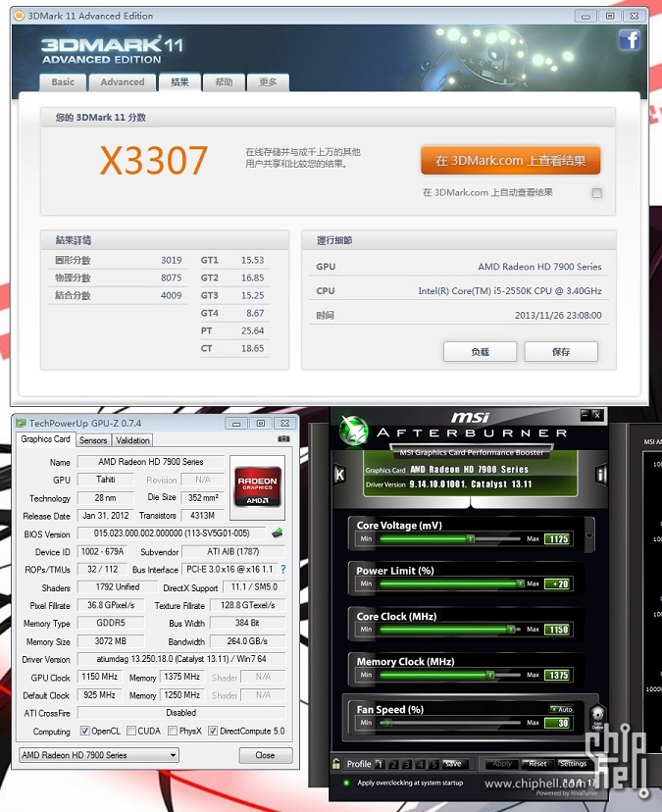Switch to GPU-Z Validation tab
Screen dimensions: 662x812
pos(132,440)
